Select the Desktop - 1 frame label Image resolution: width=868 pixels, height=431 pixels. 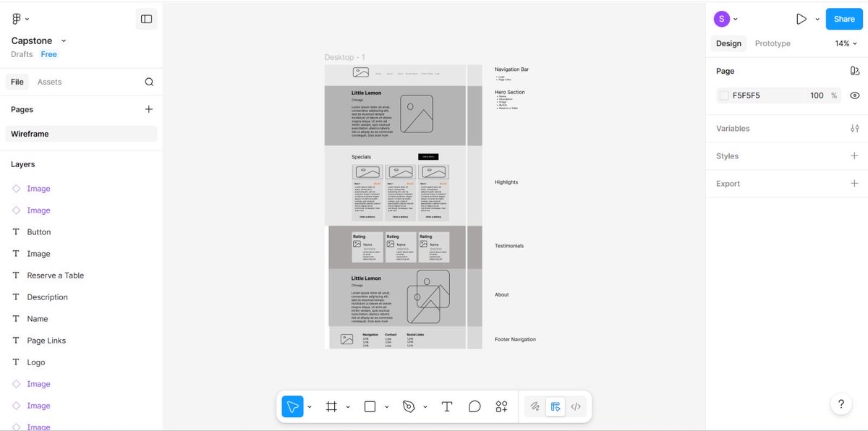[344, 57]
